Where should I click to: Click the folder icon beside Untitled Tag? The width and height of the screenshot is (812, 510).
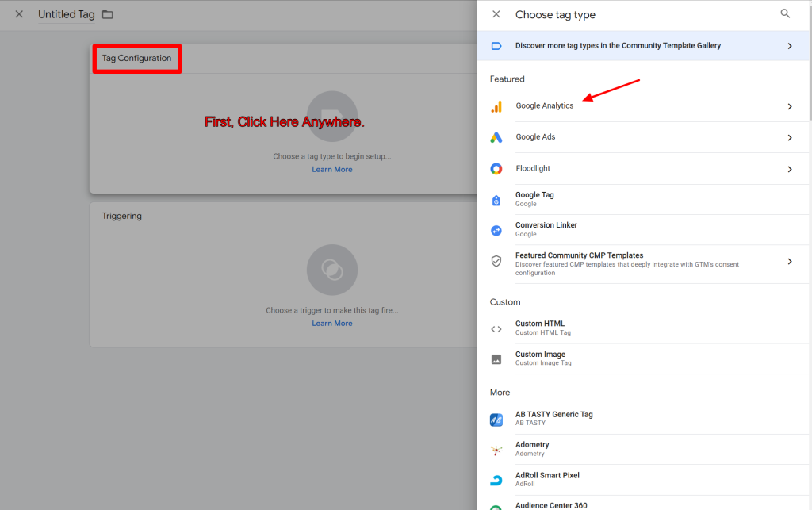click(108, 14)
